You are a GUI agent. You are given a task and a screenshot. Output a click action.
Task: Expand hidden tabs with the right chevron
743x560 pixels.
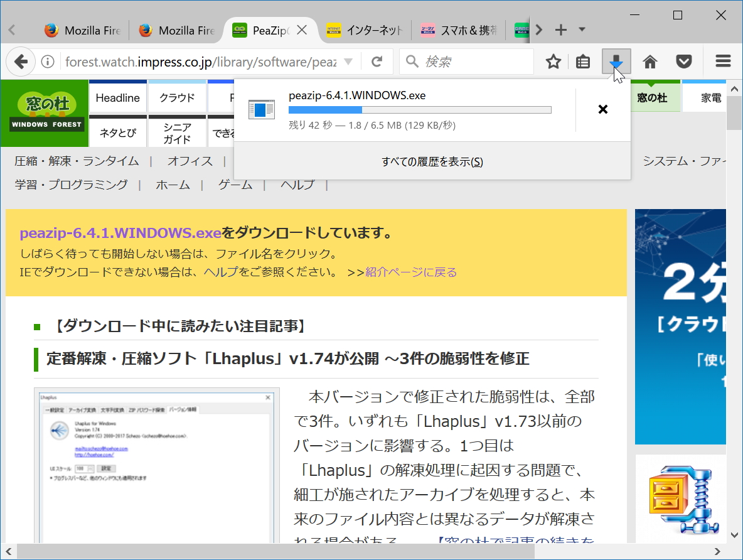tap(538, 30)
